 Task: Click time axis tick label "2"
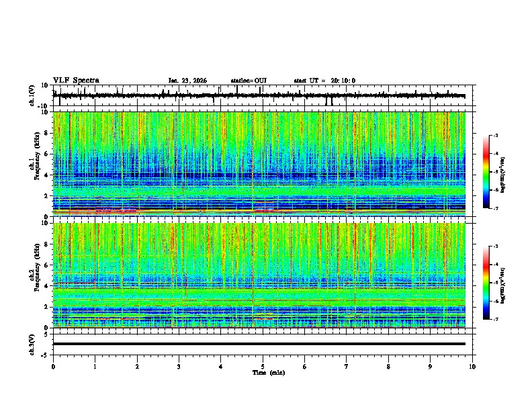(137, 367)
